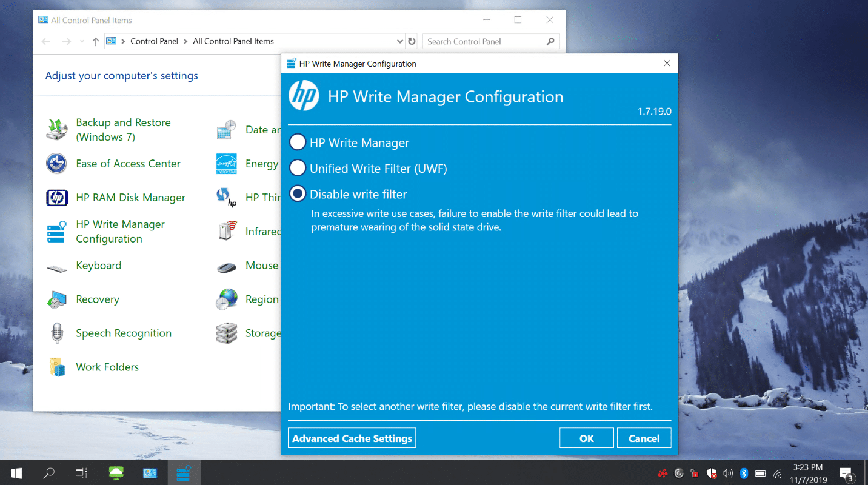This screenshot has width=868, height=485.
Task: Click Advanced Cache Settings button
Action: [x=352, y=438]
